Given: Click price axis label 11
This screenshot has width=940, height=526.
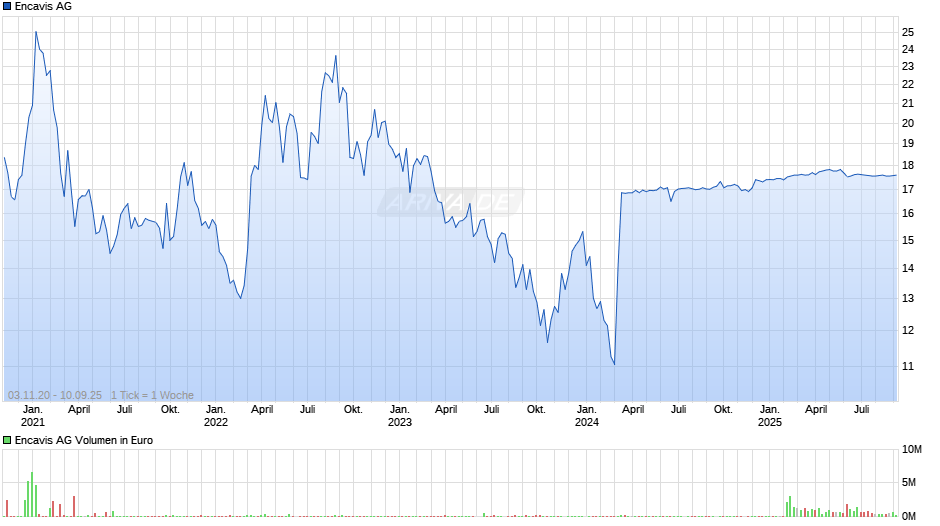Looking at the screenshot, I should 908,366.
